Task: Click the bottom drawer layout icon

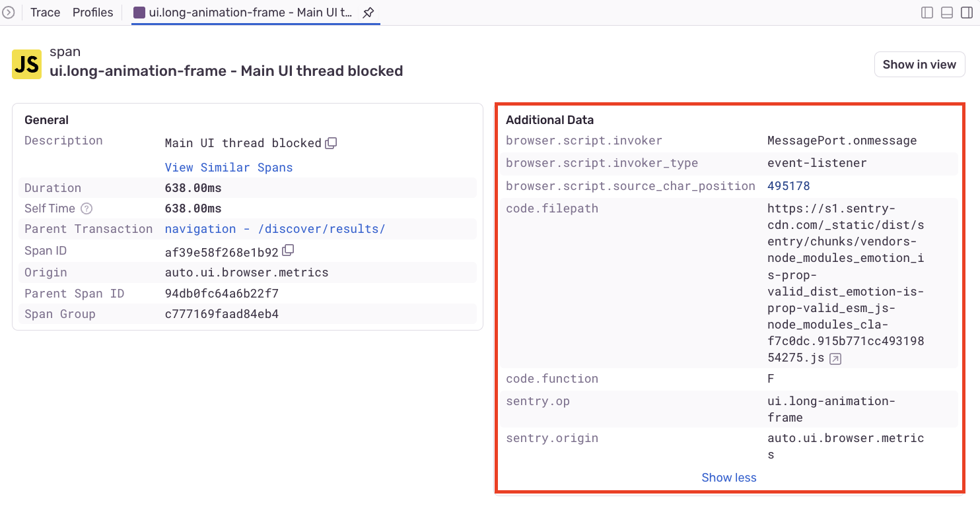Action: click(x=946, y=12)
